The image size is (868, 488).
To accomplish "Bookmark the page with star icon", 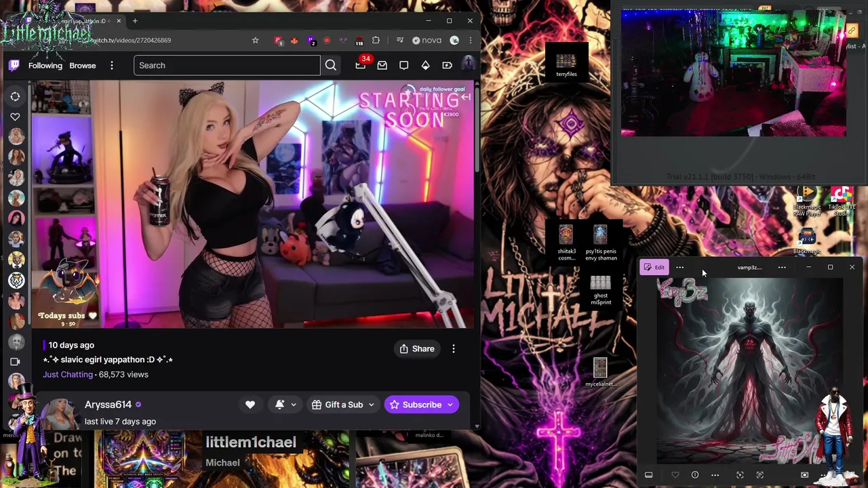I will pos(255,40).
